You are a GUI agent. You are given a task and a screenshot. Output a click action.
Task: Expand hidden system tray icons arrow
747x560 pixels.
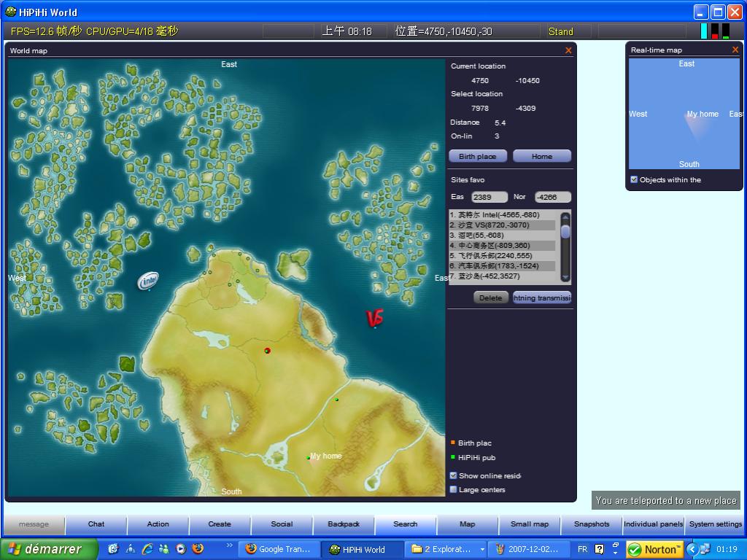[x=692, y=549]
